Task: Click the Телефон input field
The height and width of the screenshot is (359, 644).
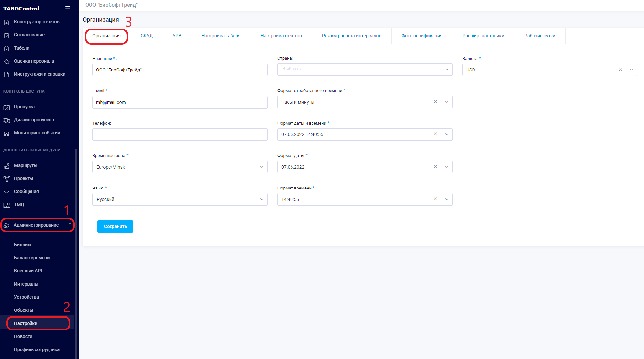Action: click(x=180, y=134)
